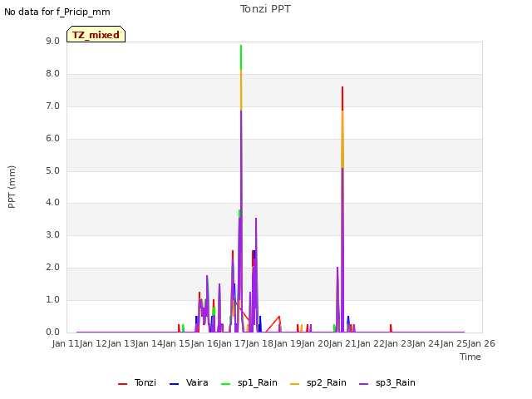Click the 7.0 y-axis tick value
The height and width of the screenshot is (399, 532).
click(x=52, y=106)
